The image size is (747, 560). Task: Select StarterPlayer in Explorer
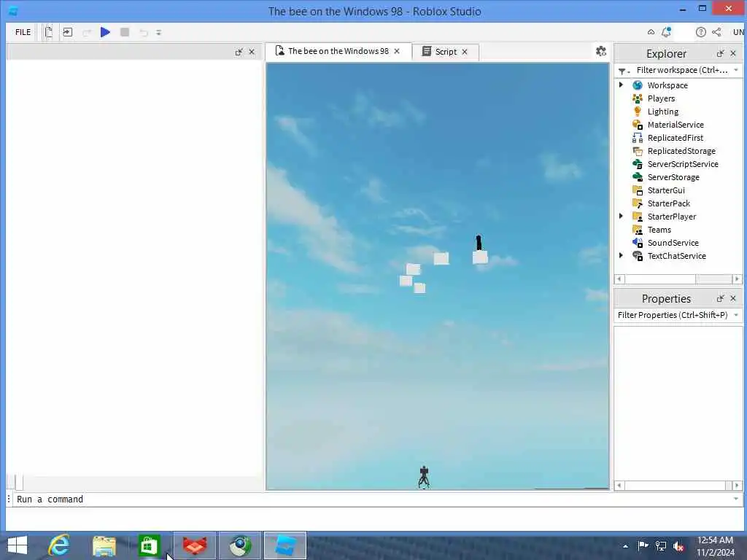pos(671,217)
